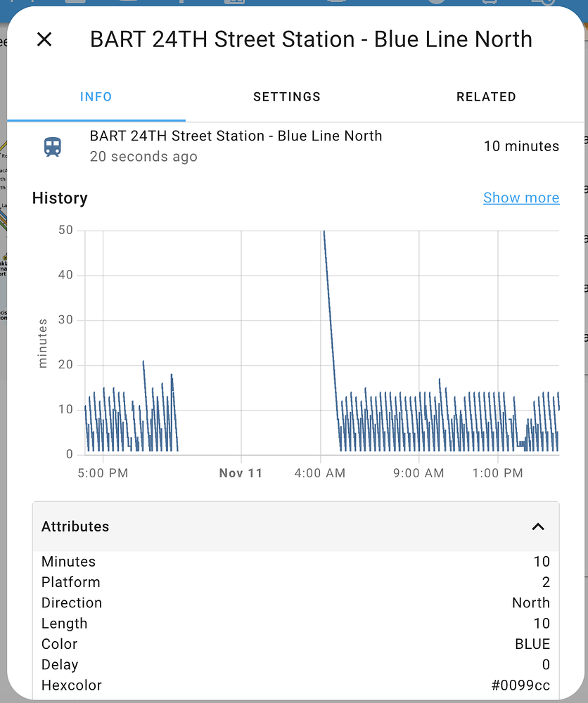Click the train entity icon
The height and width of the screenshot is (703, 588).
(53, 147)
